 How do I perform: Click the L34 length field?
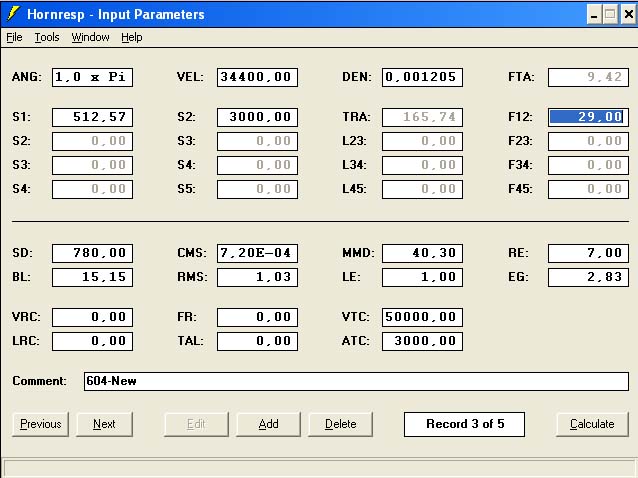click(422, 165)
